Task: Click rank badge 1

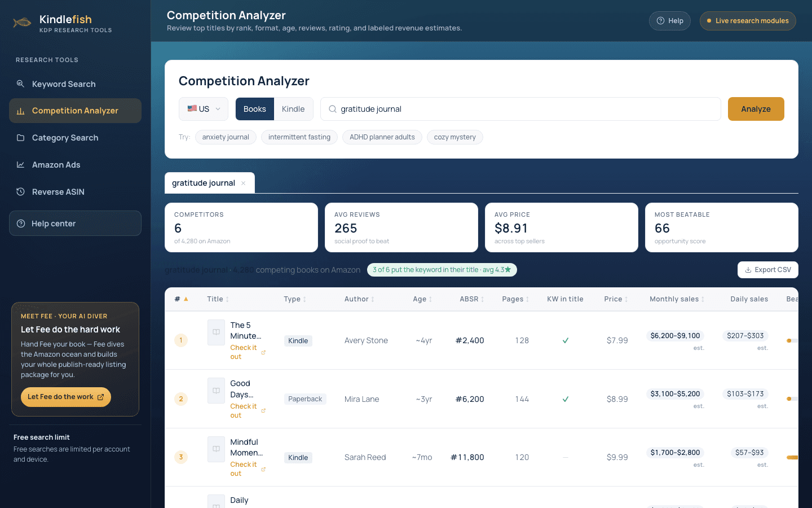Action: [x=181, y=340]
